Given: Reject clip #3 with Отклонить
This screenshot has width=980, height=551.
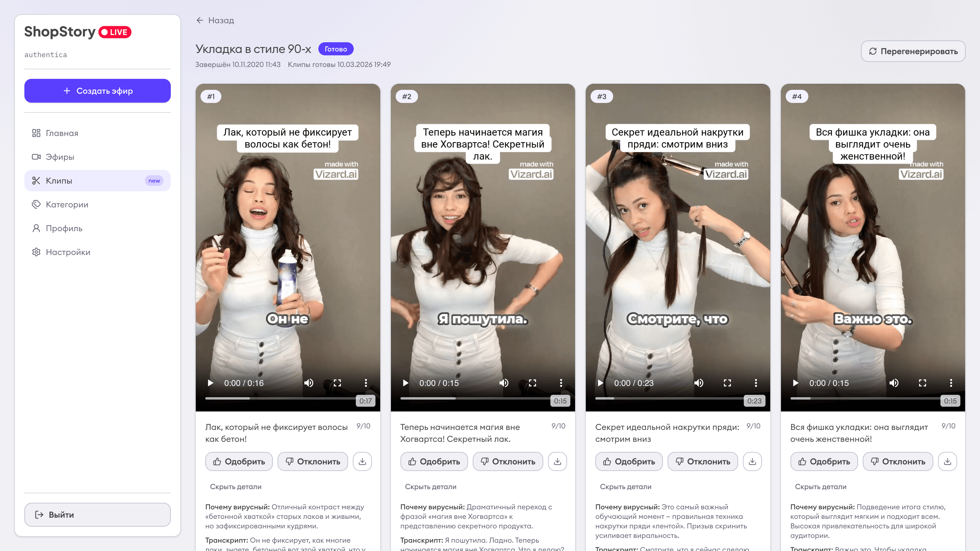Looking at the screenshot, I should [x=702, y=461].
